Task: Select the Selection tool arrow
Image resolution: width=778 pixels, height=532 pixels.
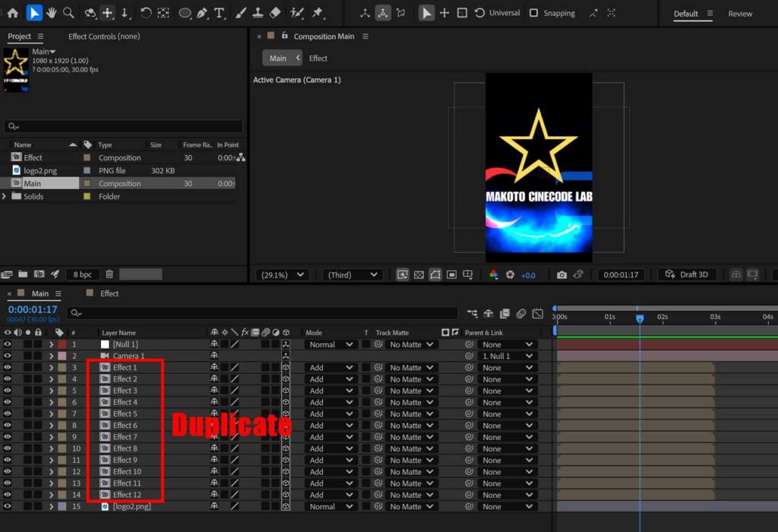Action: pos(33,13)
